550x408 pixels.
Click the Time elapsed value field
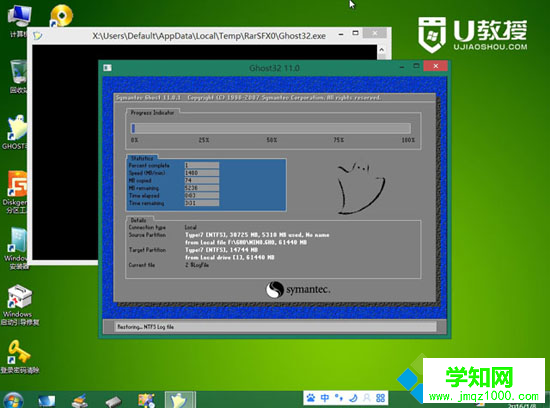[202, 195]
